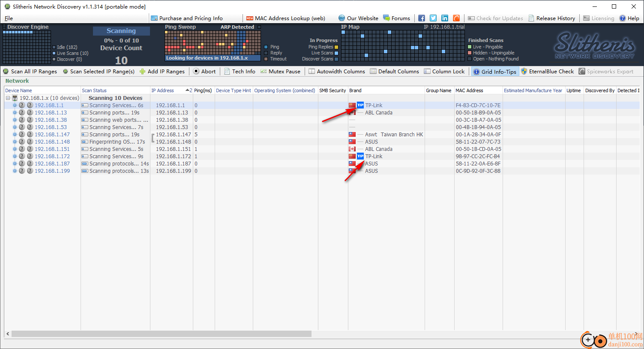Click the red Hidden - Unpingable swatch
Screen dimensions: 644x349
tap(470, 53)
